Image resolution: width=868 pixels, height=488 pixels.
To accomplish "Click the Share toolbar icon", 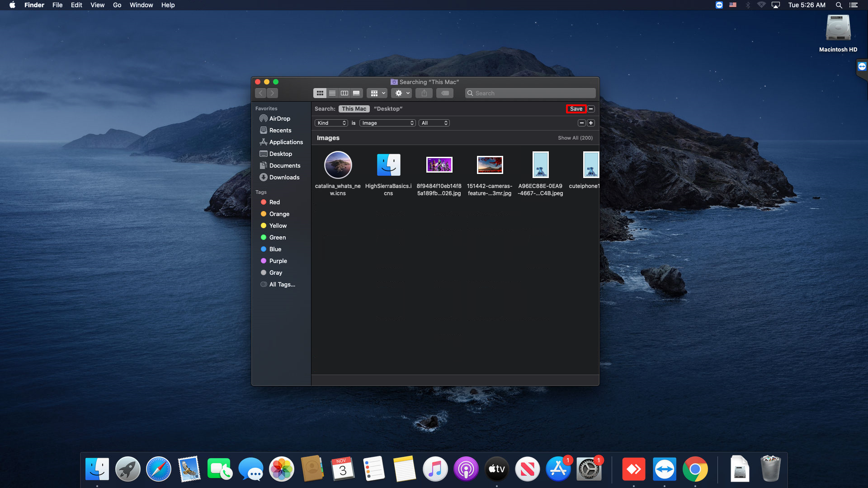I will pos(424,93).
